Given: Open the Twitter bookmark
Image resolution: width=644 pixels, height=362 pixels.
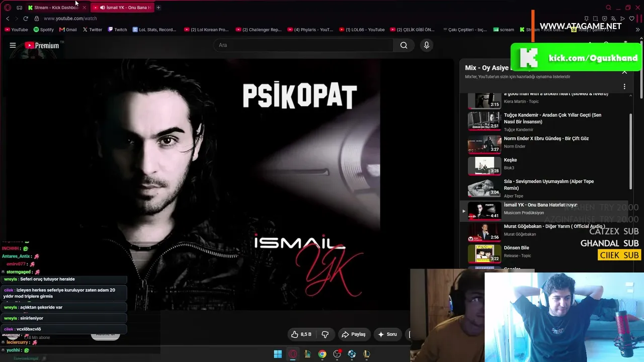Looking at the screenshot, I should click(92, 30).
